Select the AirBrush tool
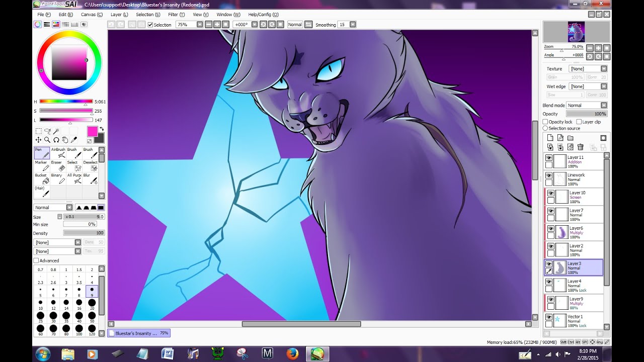 pyautogui.click(x=58, y=153)
